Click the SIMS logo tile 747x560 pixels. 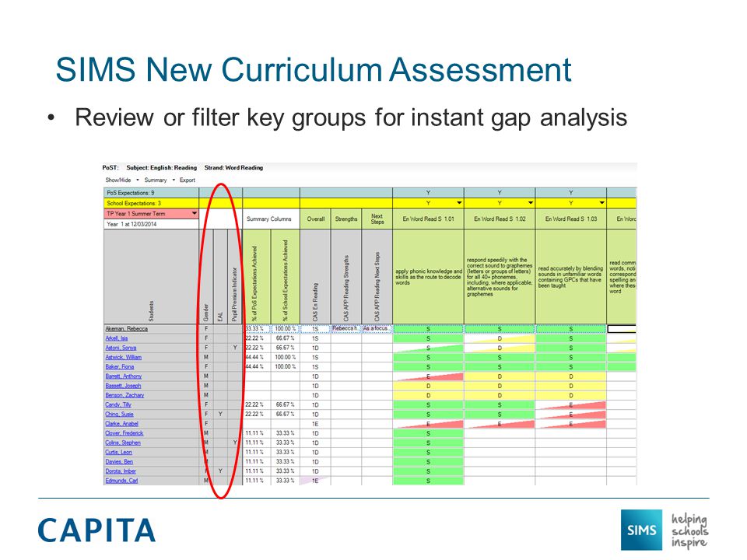[641, 530]
